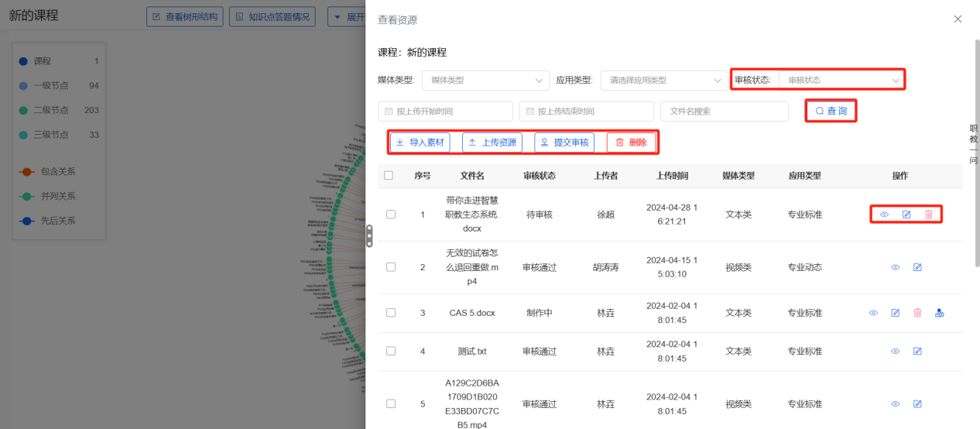The image size is (980, 429).
Task: Click 待审核 status in row 1
Action: [x=539, y=214]
